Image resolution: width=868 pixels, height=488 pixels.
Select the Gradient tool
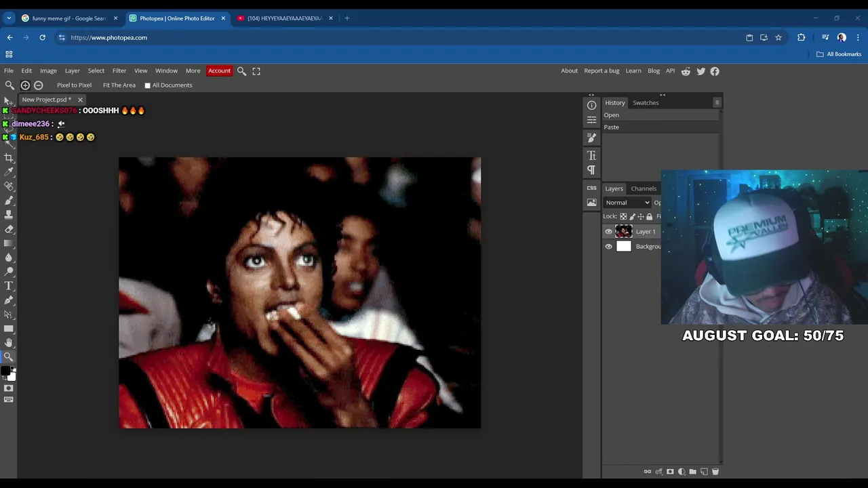point(9,243)
